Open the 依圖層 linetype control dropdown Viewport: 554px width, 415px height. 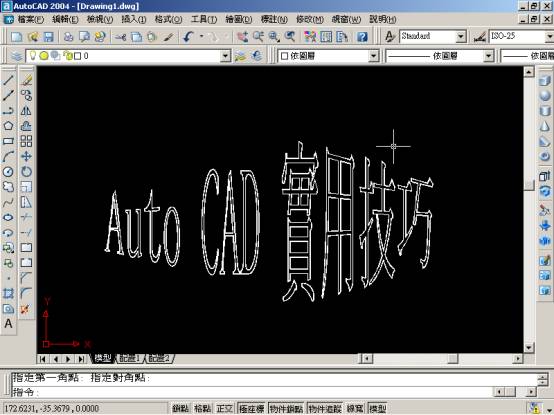coord(488,56)
